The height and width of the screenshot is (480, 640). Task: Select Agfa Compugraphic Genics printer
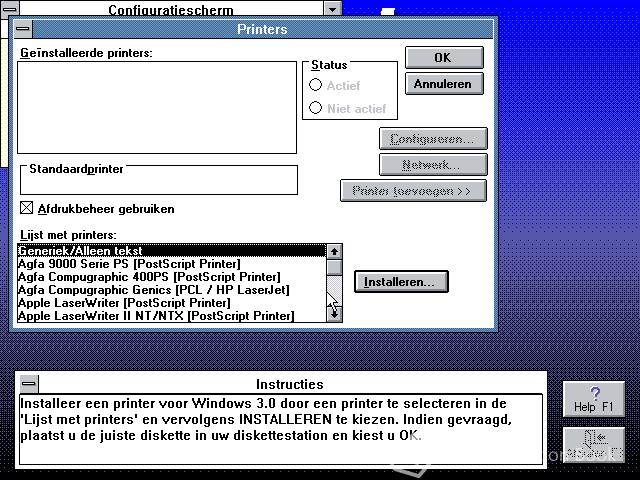[x=172, y=290]
